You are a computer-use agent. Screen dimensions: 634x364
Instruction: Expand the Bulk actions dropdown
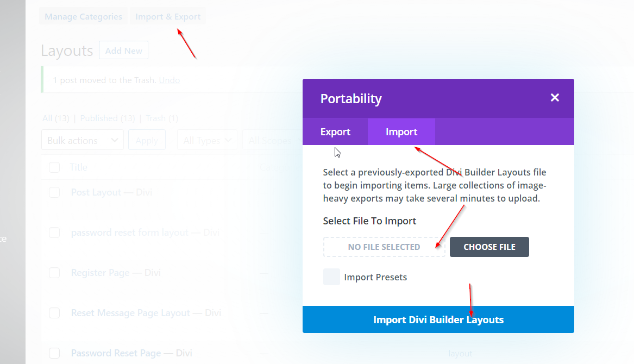(x=82, y=140)
